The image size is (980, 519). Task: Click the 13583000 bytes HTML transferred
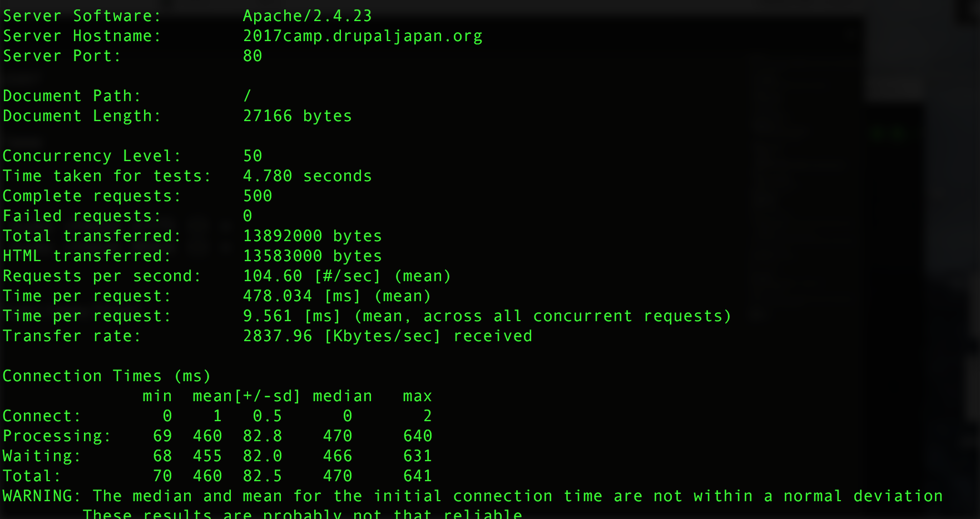point(312,256)
